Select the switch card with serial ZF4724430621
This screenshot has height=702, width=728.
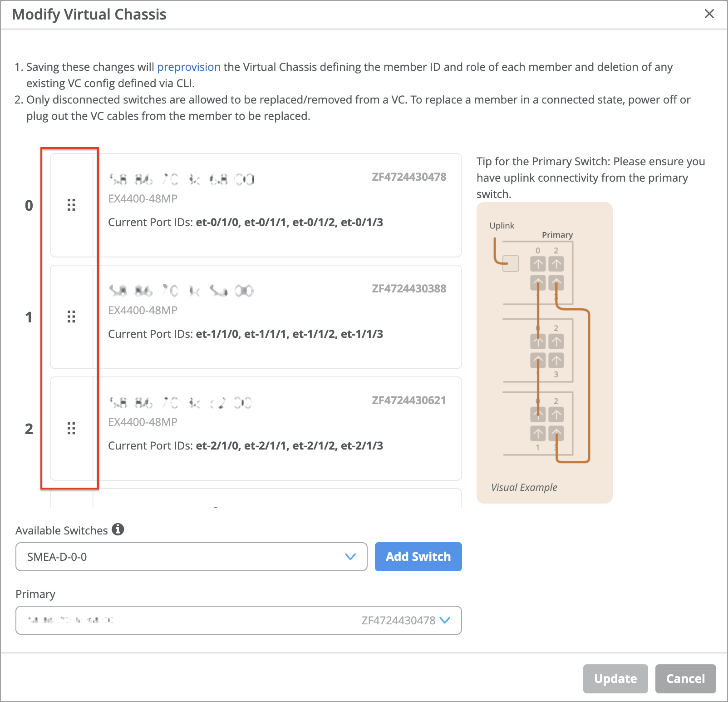[x=278, y=429]
